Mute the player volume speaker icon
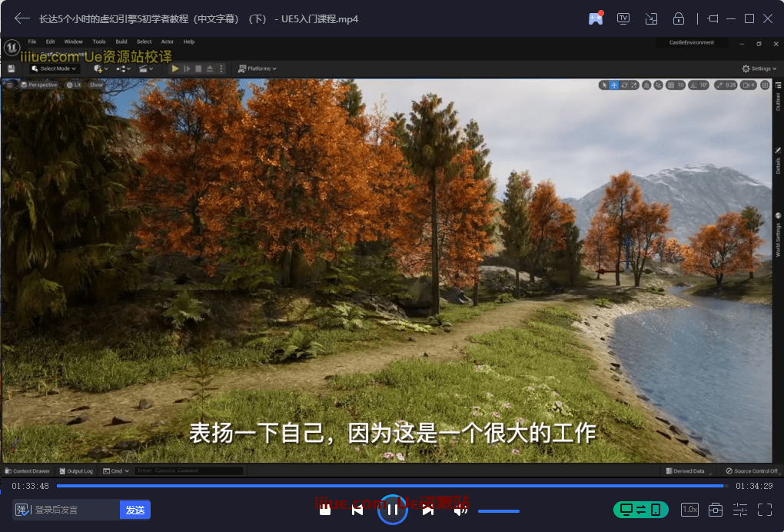Screen dimensions: 784x532 pyautogui.click(x=460, y=510)
